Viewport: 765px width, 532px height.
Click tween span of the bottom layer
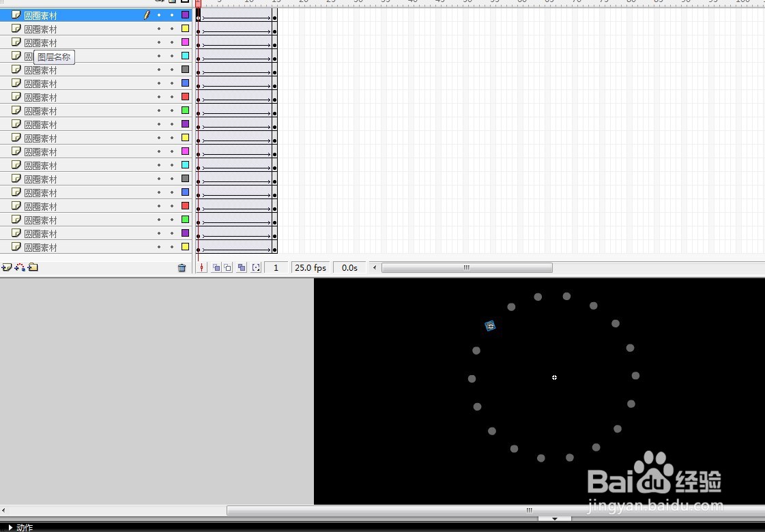pos(237,247)
